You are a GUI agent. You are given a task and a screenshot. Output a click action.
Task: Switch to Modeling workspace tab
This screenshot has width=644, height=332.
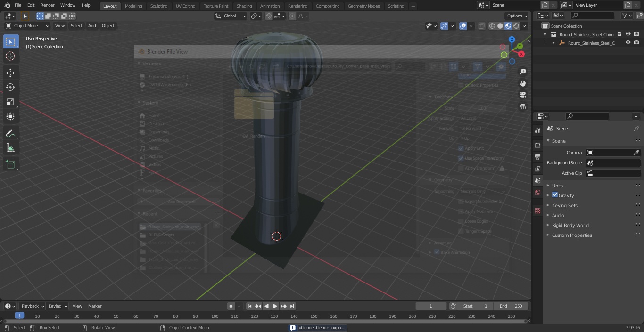click(x=133, y=6)
